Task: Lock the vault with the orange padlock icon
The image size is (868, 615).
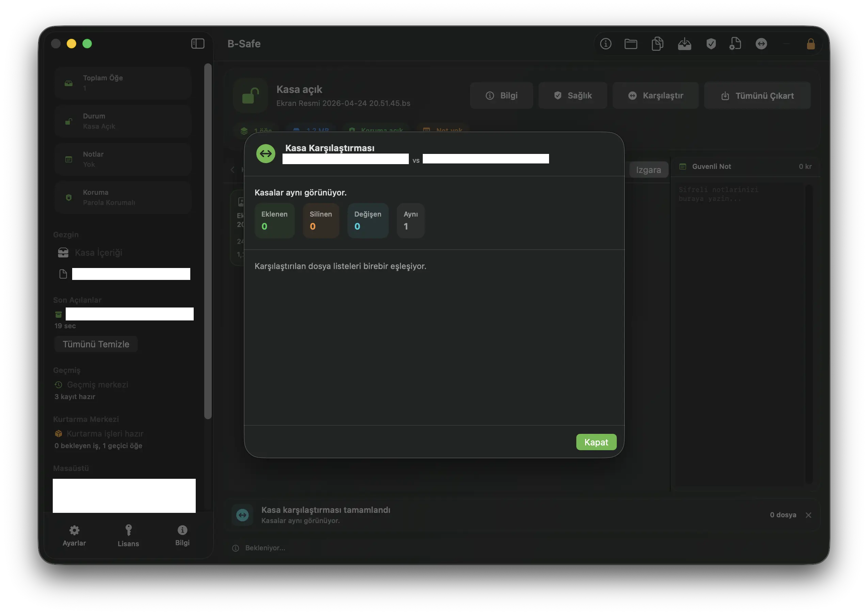Action: (x=810, y=44)
